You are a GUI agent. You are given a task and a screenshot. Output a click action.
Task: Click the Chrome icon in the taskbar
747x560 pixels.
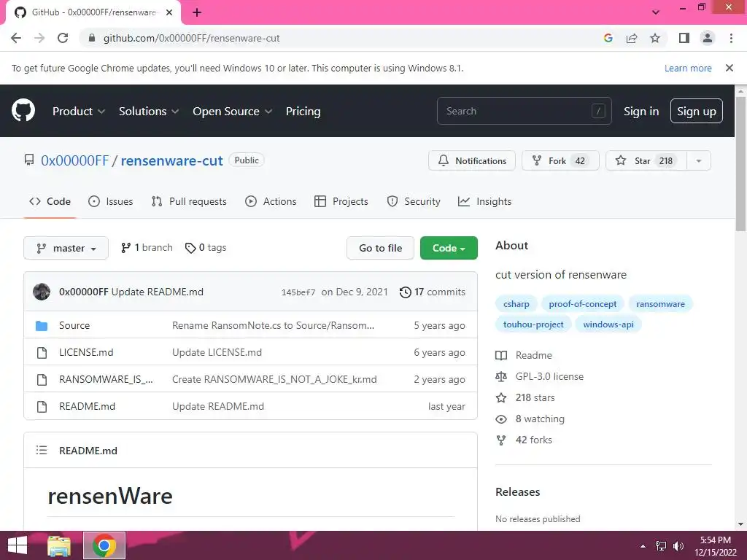coord(104,545)
